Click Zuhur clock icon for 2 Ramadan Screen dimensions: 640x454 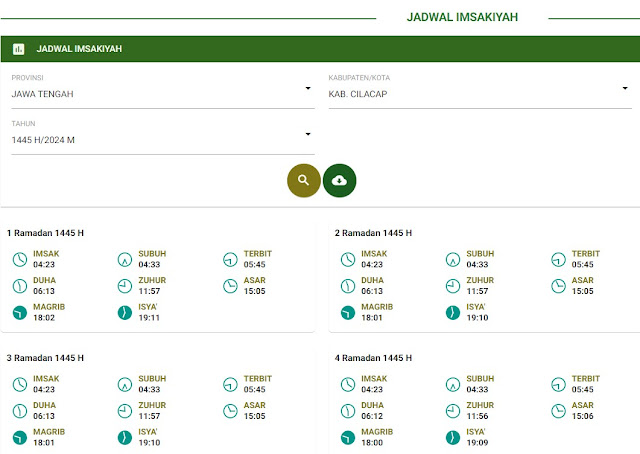pos(453,286)
